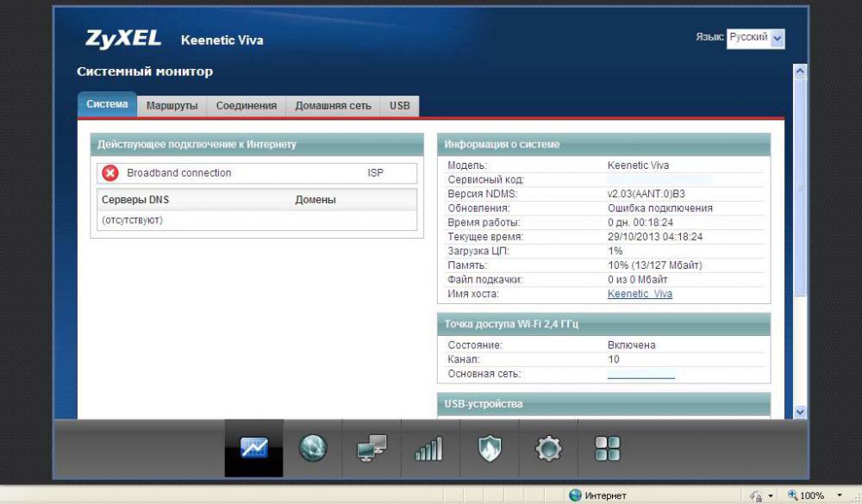Click the Сервисный код value field
Screen dimensions: 862x504
click(659, 180)
